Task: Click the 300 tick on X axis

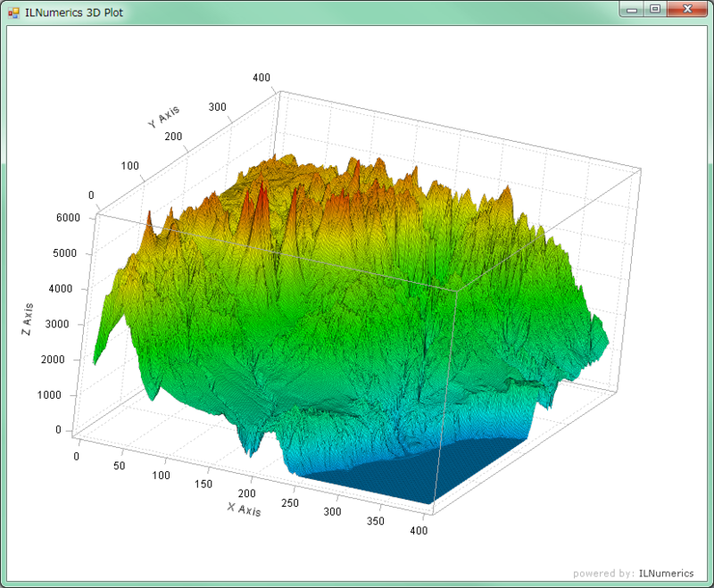Action: pos(332,512)
